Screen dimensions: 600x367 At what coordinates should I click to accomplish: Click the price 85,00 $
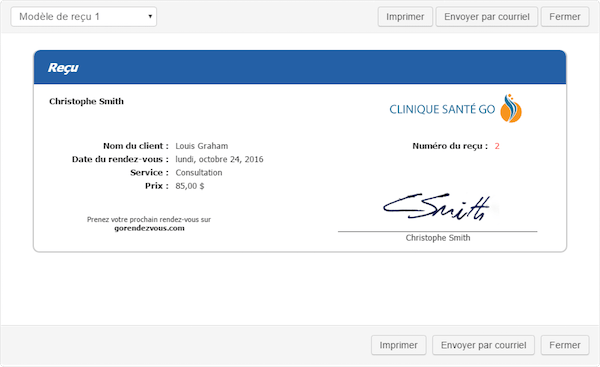pos(190,186)
